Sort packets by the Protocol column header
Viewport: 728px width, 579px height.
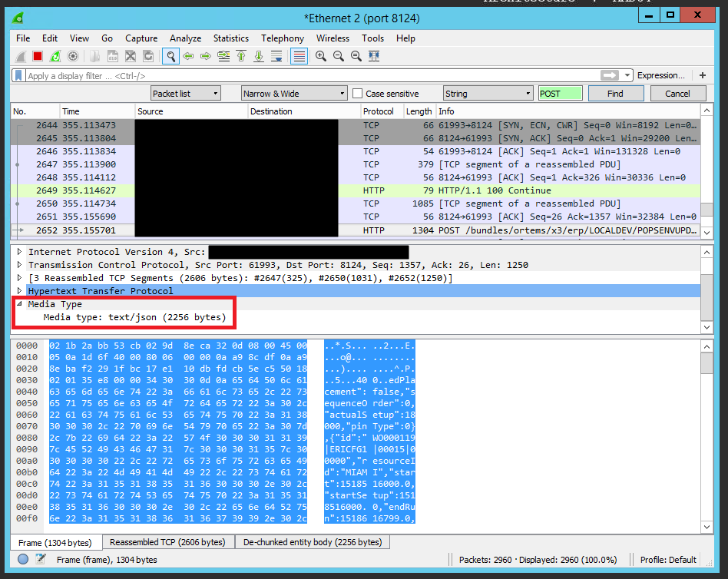click(382, 111)
